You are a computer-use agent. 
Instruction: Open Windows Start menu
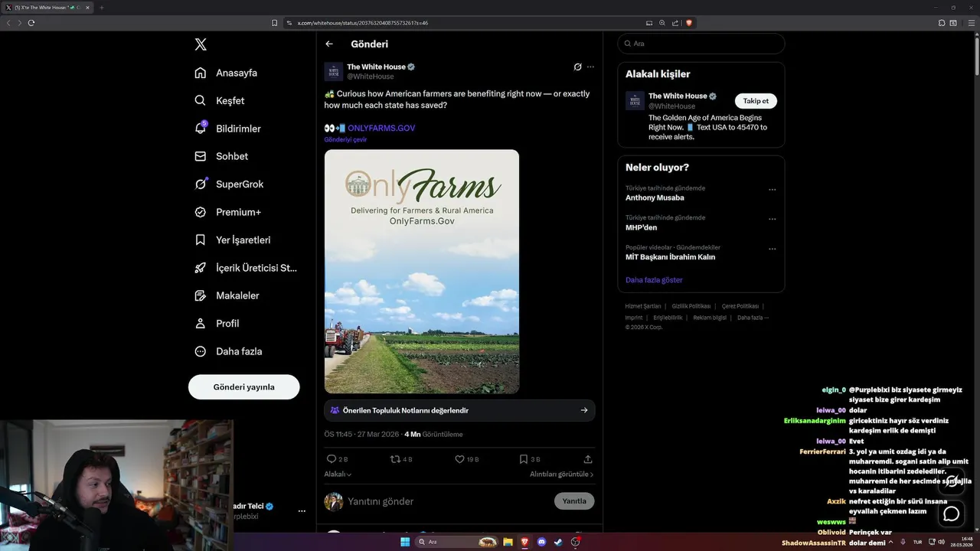tap(405, 542)
